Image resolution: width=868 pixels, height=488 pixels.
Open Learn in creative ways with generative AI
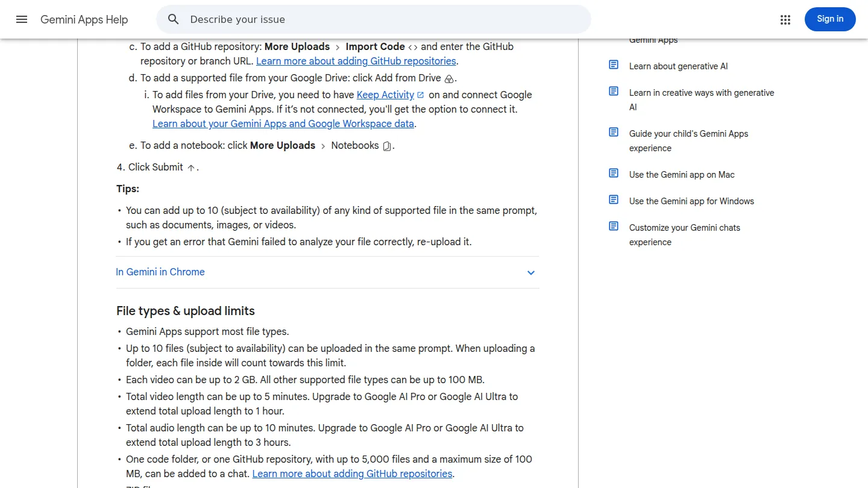coord(702,100)
